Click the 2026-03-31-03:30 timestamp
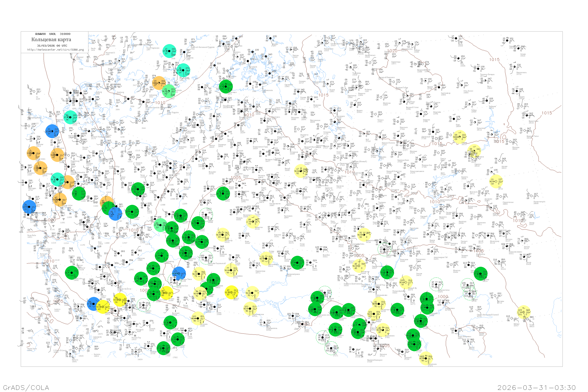The height and width of the screenshot is (392, 588). 536,387
